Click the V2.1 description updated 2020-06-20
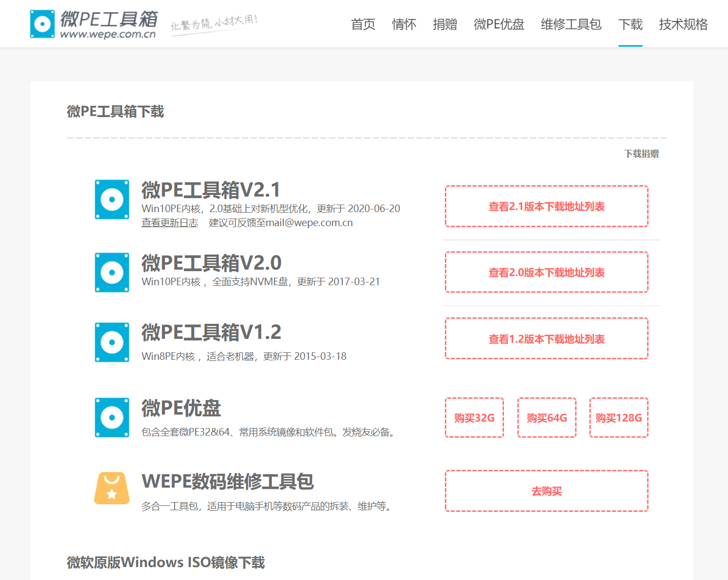 271,208
